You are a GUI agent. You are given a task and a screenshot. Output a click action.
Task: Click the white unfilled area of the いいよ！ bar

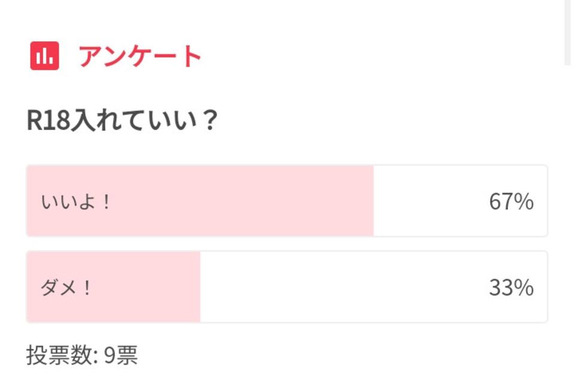click(460, 201)
